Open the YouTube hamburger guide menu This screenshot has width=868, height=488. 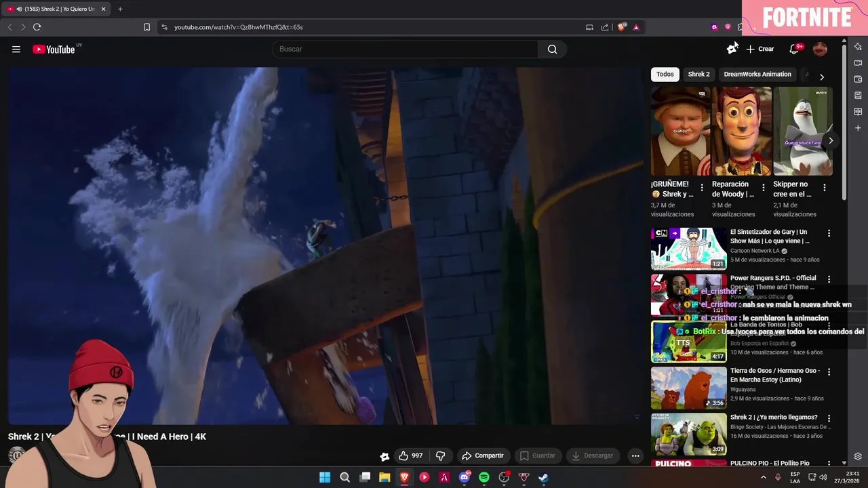16,49
